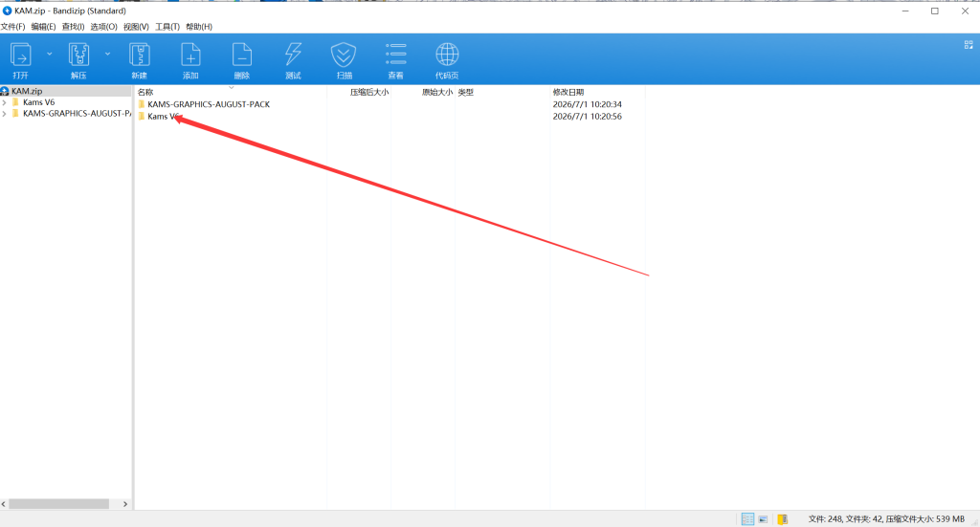Close the Bandizip window
Image resolution: width=980 pixels, height=527 pixels.
pos(965,11)
